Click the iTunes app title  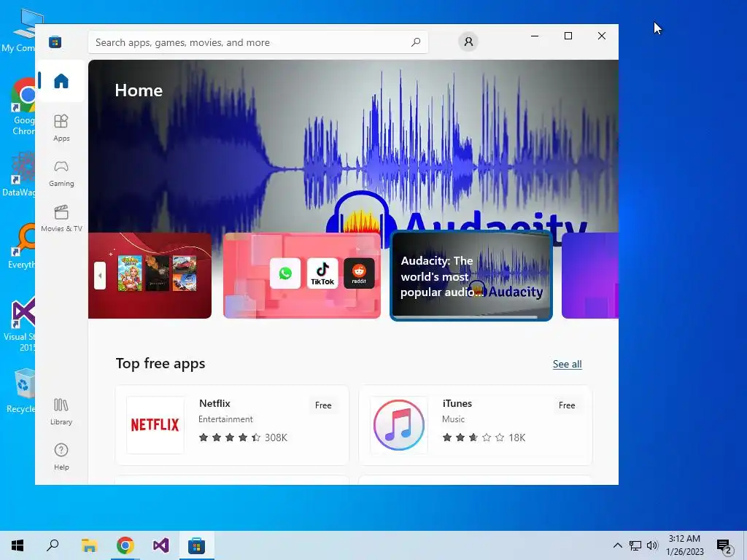coord(457,403)
